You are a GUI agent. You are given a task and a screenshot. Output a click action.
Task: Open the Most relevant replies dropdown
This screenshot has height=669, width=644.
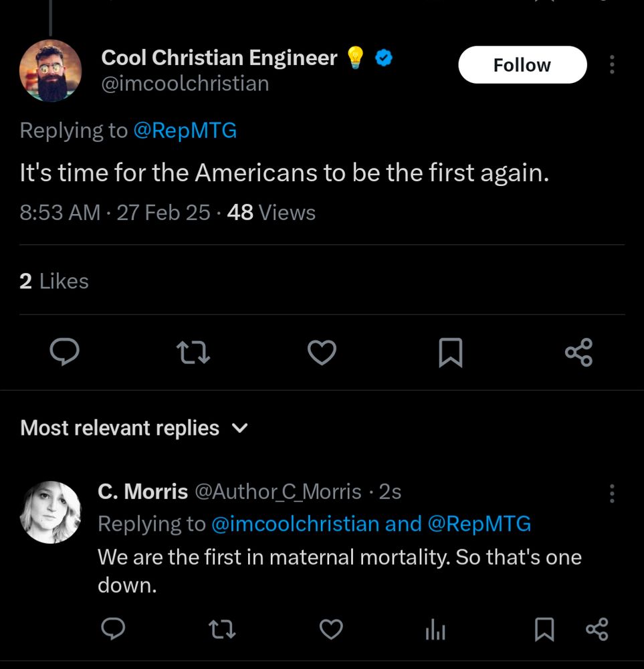pyautogui.click(x=134, y=427)
